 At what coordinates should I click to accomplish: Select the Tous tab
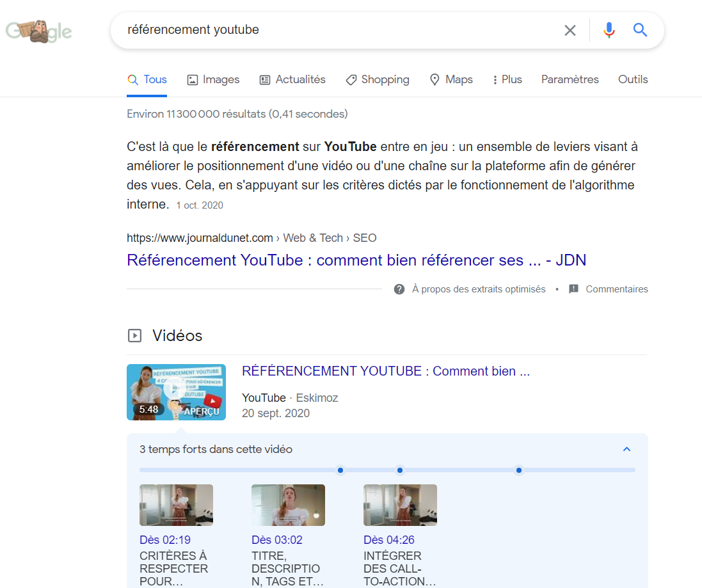coord(147,79)
